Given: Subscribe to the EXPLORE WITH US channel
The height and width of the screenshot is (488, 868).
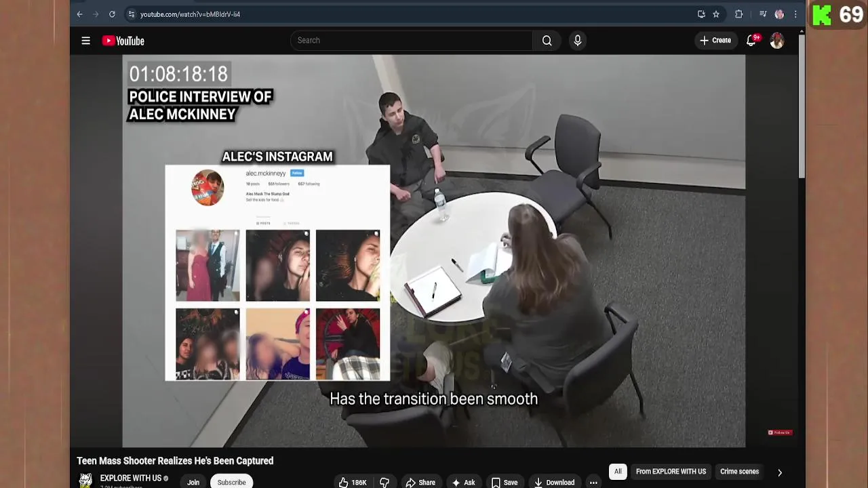Looking at the screenshot, I should [x=231, y=482].
